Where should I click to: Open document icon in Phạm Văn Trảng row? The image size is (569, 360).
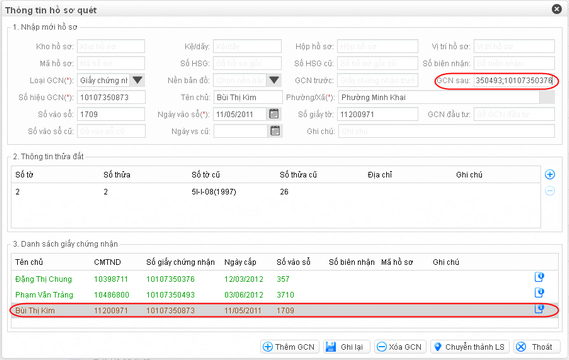point(539,293)
